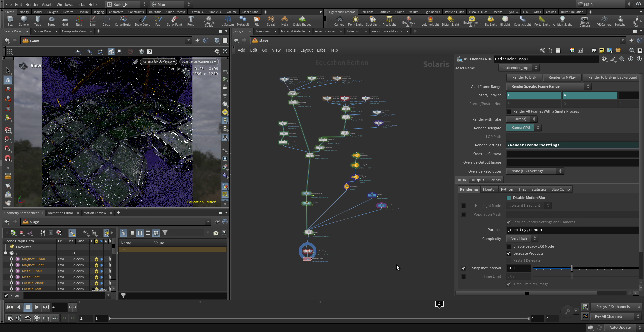Viewport: 644px width, 332px height.
Task: Open the Render Delegate dropdown
Action: (x=524, y=128)
